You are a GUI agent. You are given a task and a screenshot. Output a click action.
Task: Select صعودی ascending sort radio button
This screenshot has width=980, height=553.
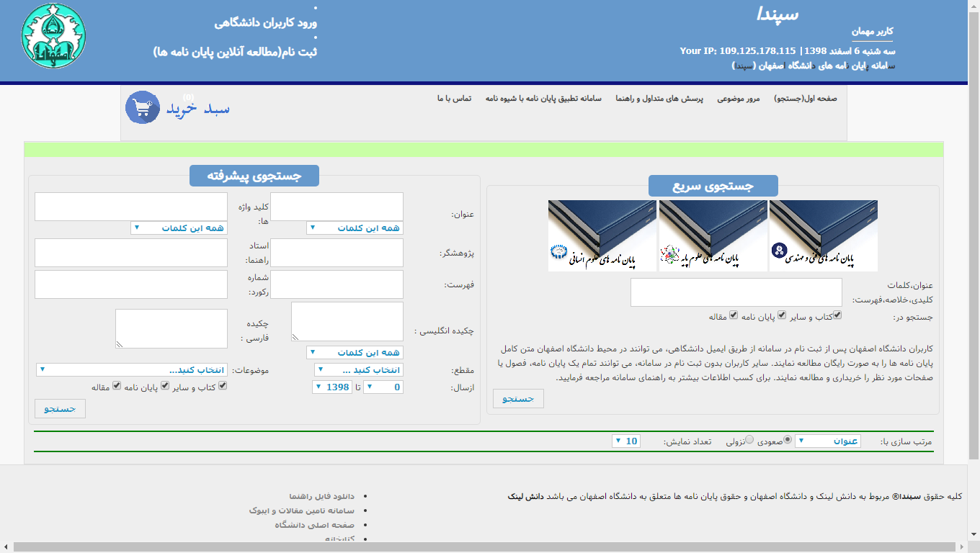click(788, 439)
